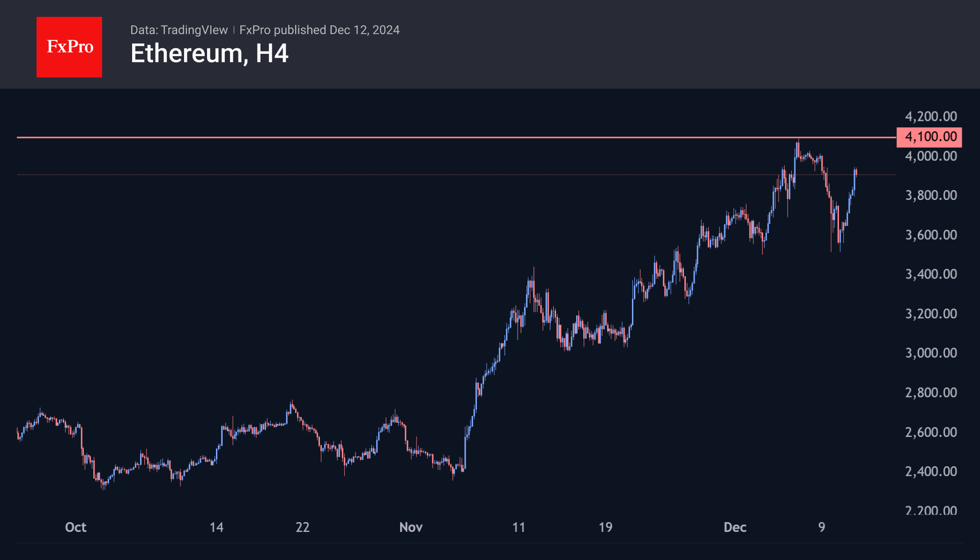Screen dimensions: 980x560
Task: Click the 4,200.00 price axis label
Action: [x=931, y=116]
